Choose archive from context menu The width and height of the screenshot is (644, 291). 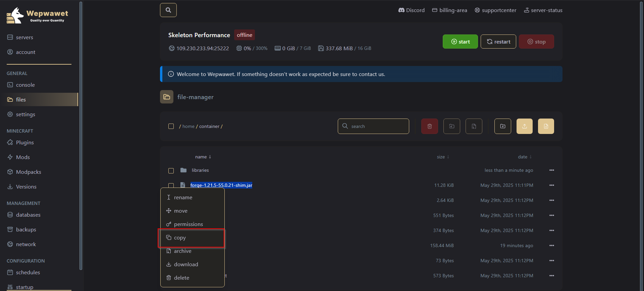(193, 251)
